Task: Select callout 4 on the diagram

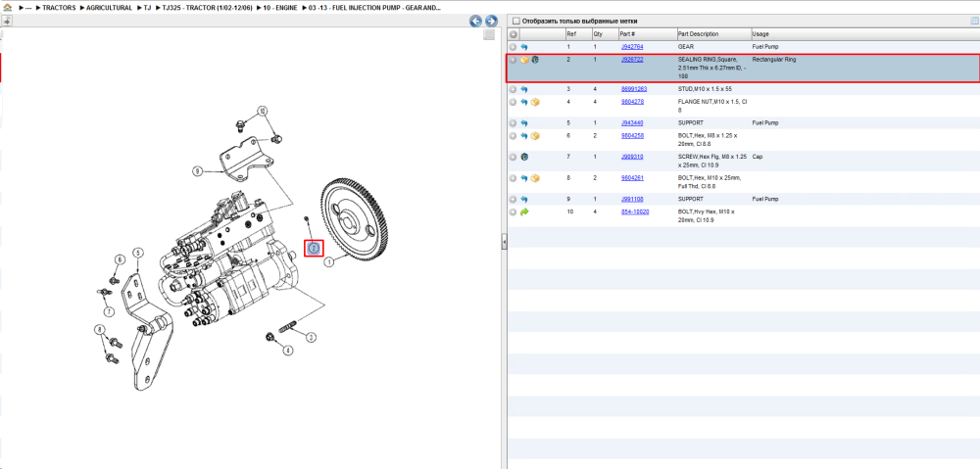Action: (287, 351)
